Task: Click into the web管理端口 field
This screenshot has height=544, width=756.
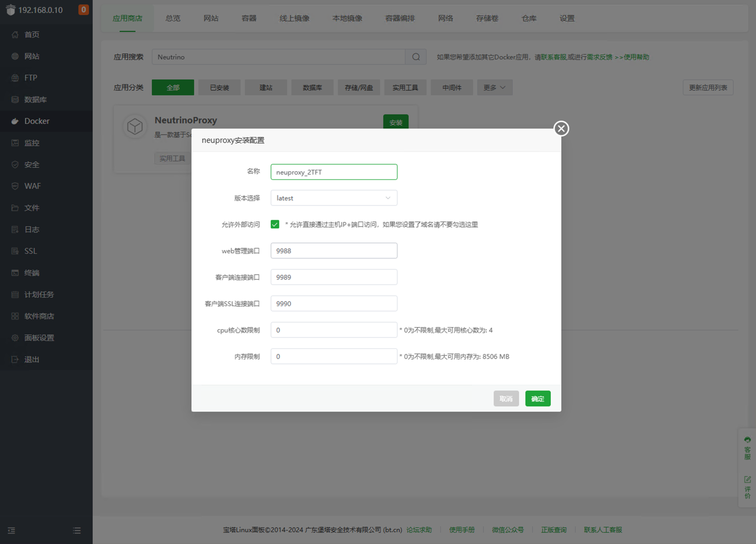Action: (334, 251)
